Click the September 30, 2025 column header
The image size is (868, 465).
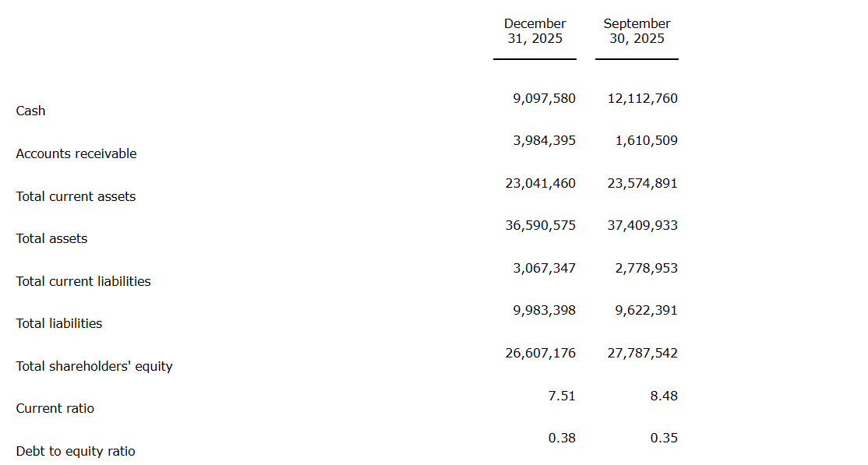(x=637, y=31)
